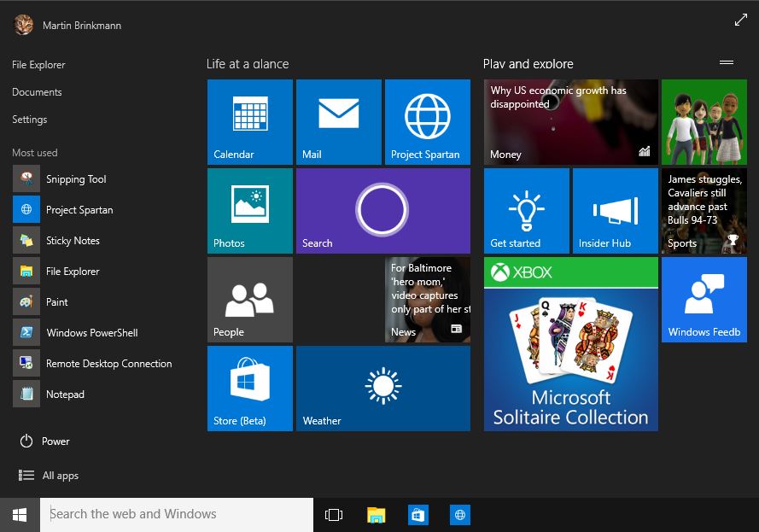
Task: Open Project Spartan from the taskbar
Action: click(x=460, y=515)
